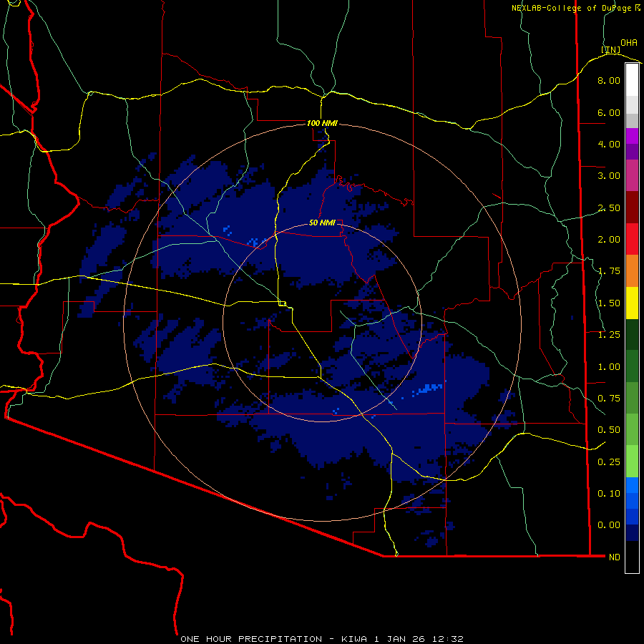
Task: Click the 4.00 legend value
Action: 609,144
